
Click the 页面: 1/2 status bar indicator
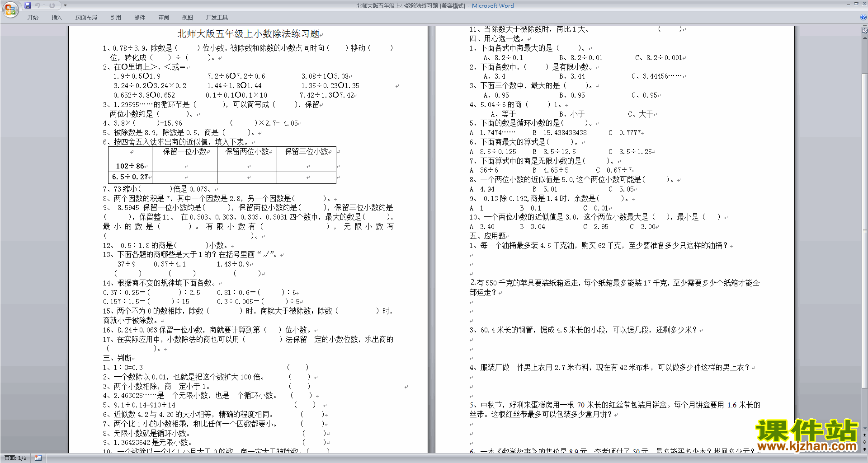tap(15, 458)
